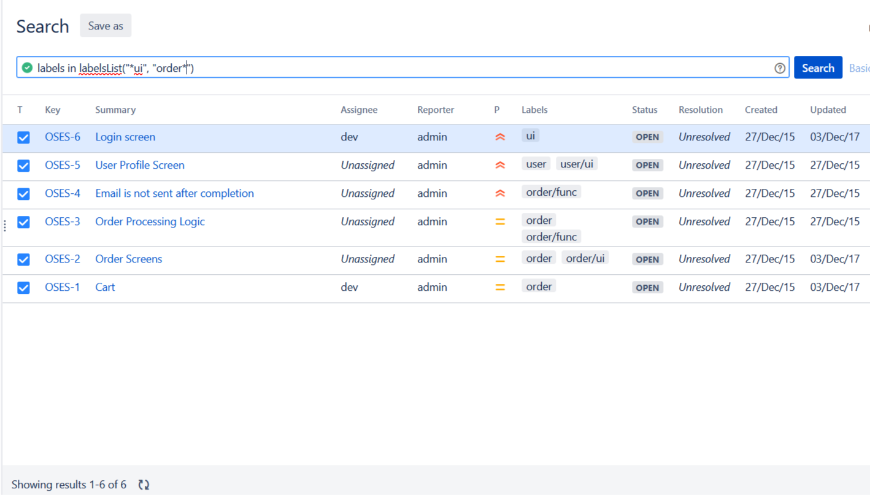Click the medium priority icon for OSES-1
This screenshot has width=870, height=495.
500,287
